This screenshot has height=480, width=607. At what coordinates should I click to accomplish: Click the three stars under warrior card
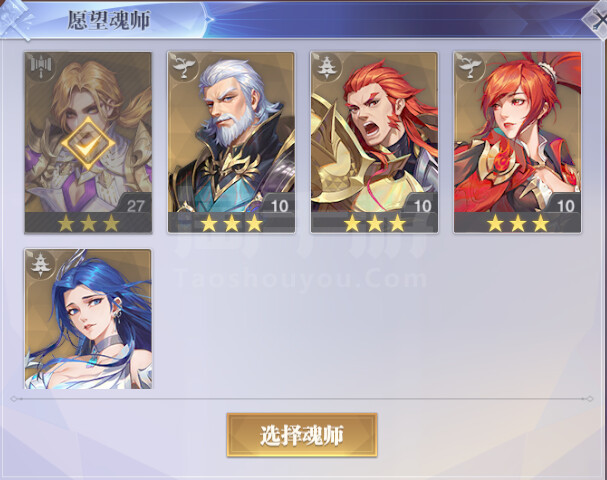point(375,223)
